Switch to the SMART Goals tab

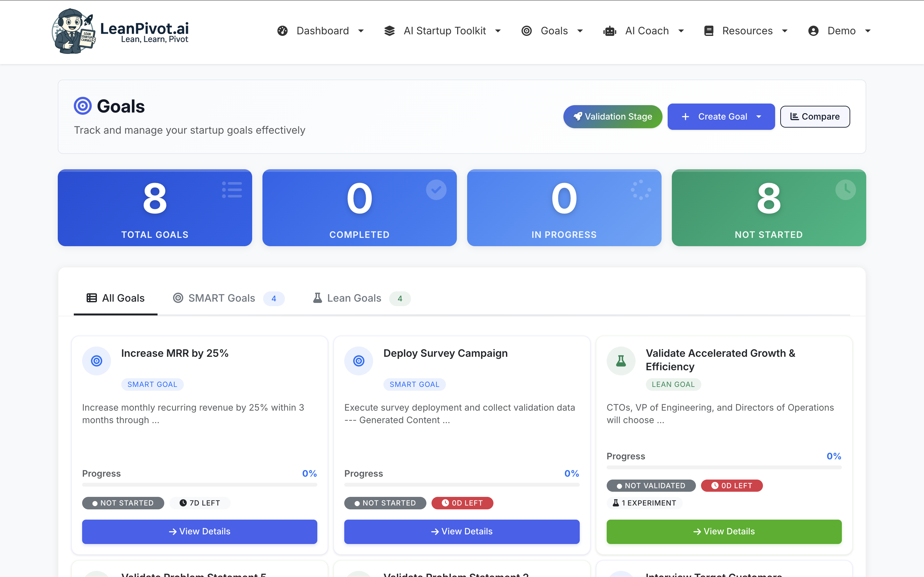[221, 298]
